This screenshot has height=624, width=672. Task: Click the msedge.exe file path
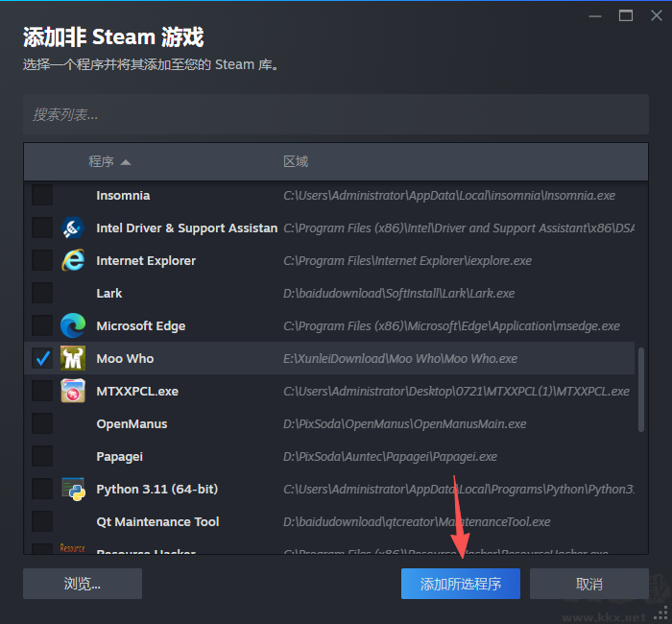coord(452,326)
